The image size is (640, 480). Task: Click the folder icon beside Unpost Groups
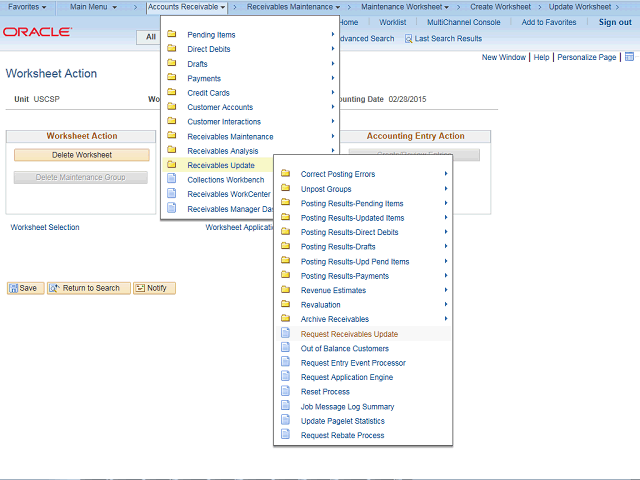pos(285,189)
